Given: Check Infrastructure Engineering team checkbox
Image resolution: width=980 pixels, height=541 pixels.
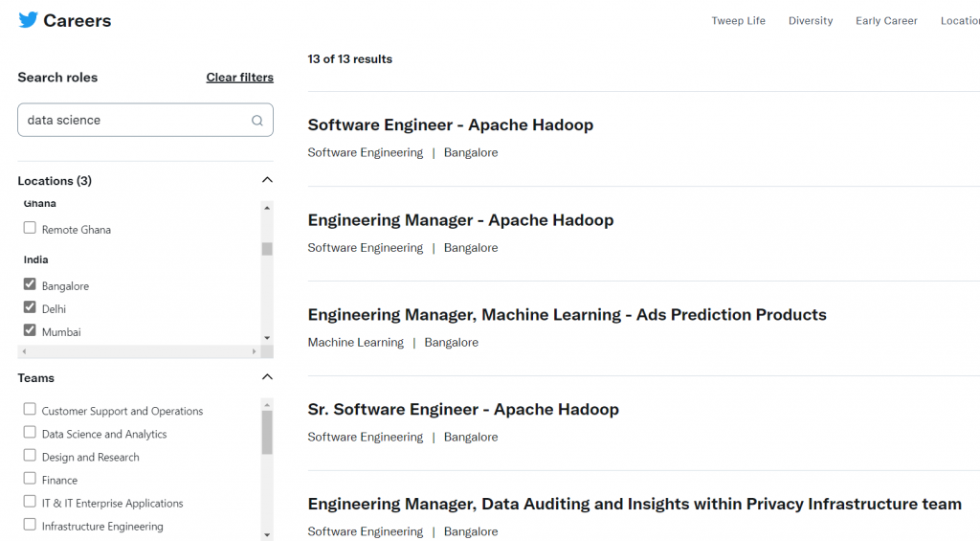Looking at the screenshot, I should [x=30, y=525].
